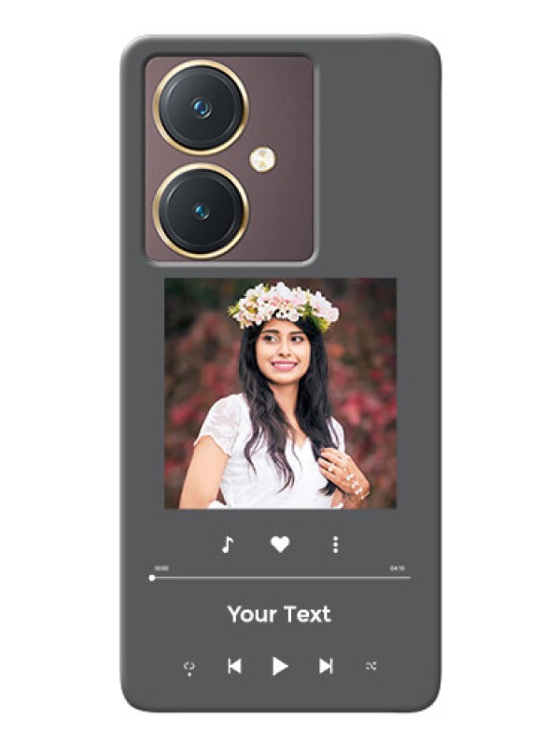Like the song with the heart icon
The height and width of the screenshot is (747, 560).
(280, 544)
